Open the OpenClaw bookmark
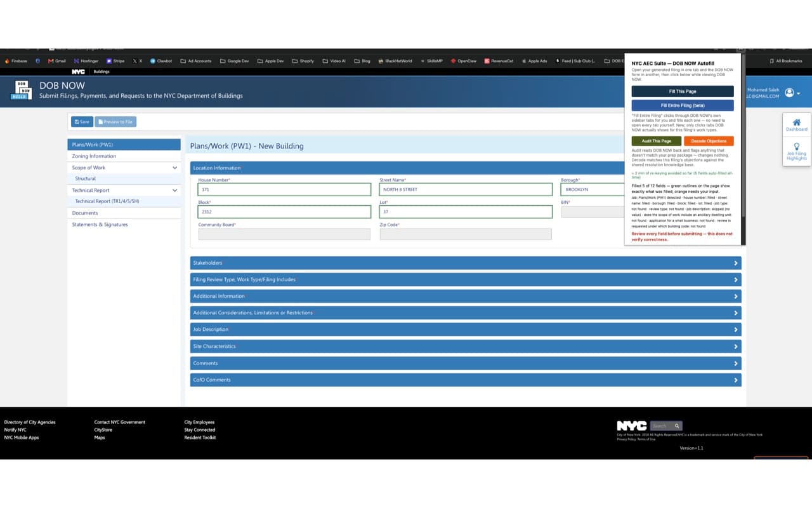Screen dimensions: 812x508 click(464, 61)
